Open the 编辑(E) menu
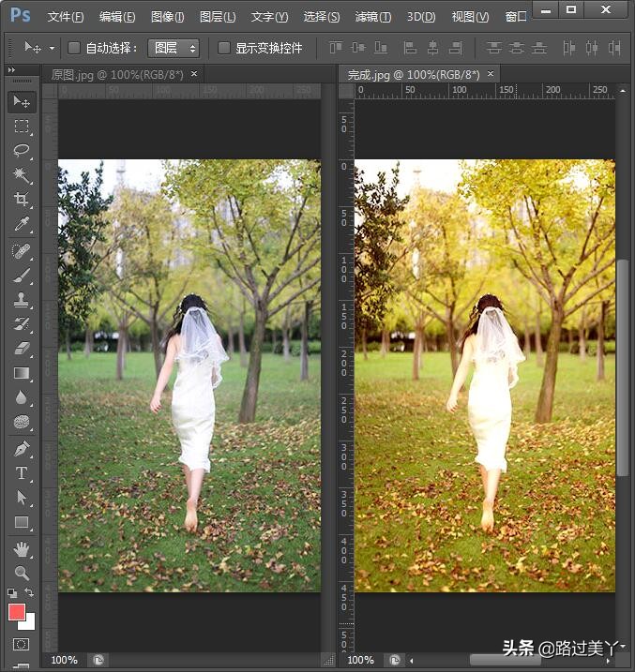 click(117, 17)
